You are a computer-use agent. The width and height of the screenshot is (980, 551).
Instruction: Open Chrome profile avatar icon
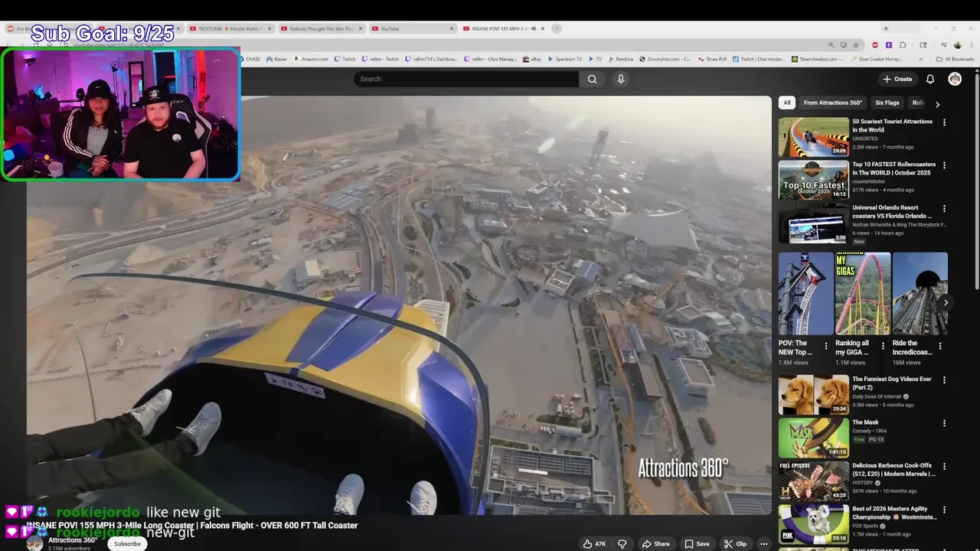tap(957, 45)
